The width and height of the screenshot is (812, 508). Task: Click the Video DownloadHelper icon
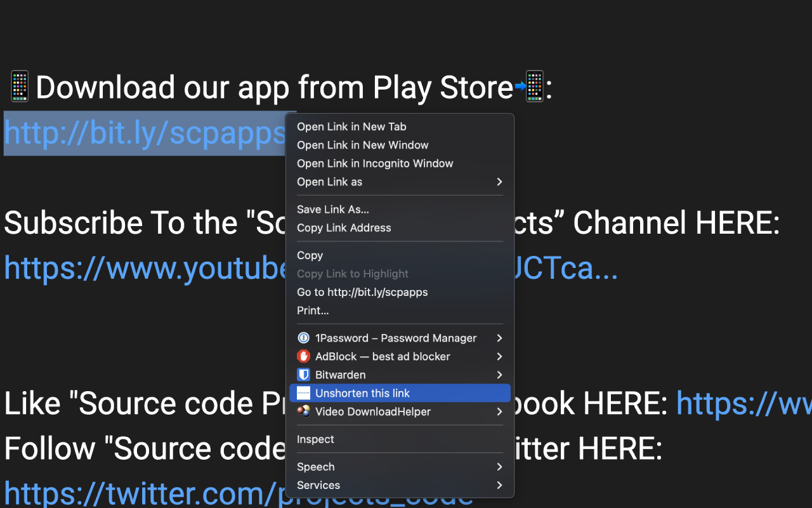tap(303, 411)
